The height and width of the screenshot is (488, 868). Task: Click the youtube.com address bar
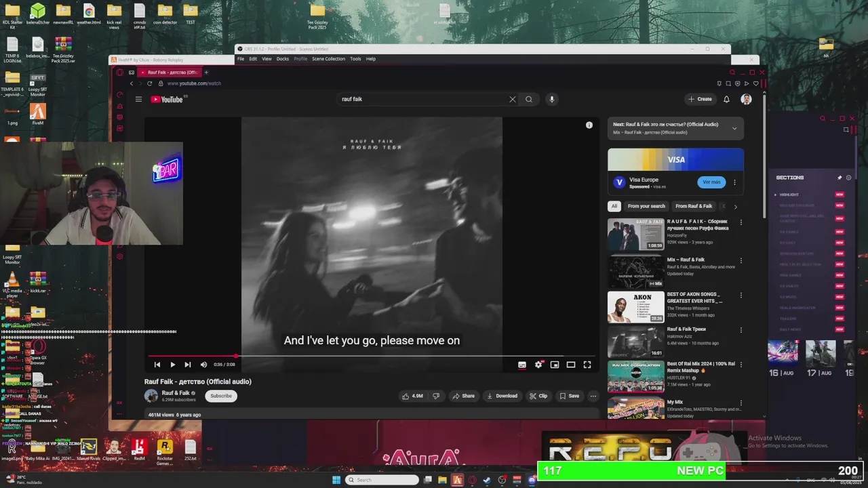194,83
